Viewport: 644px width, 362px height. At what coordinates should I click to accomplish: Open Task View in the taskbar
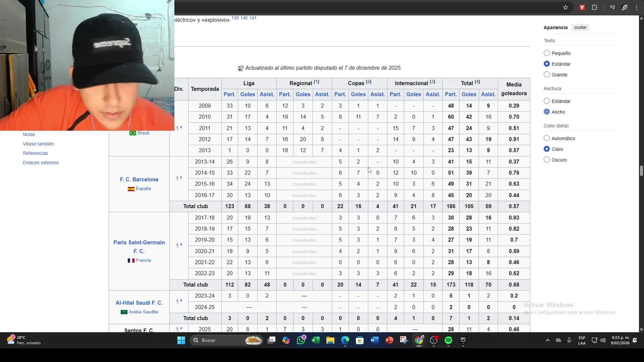tap(272, 340)
